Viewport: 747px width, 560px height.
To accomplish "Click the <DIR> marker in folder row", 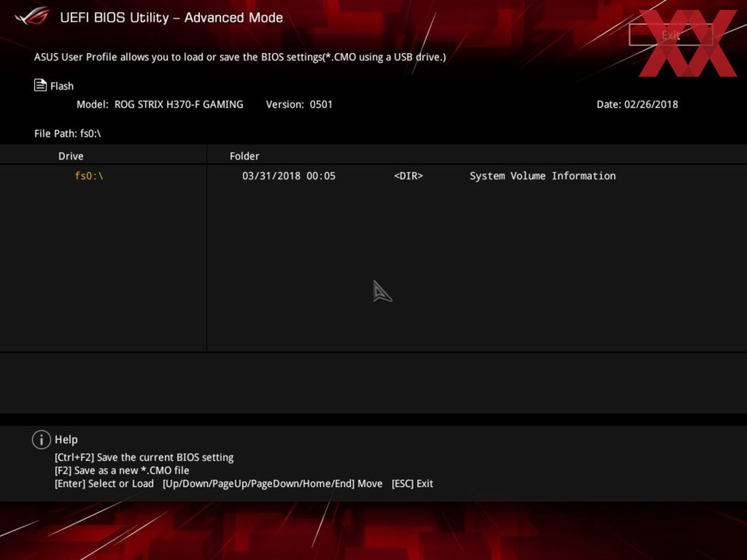I will click(x=409, y=176).
